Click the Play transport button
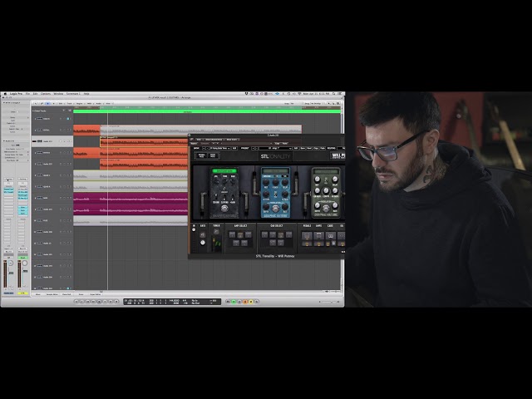The height and width of the screenshot is (399, 532). pos(105,301)
